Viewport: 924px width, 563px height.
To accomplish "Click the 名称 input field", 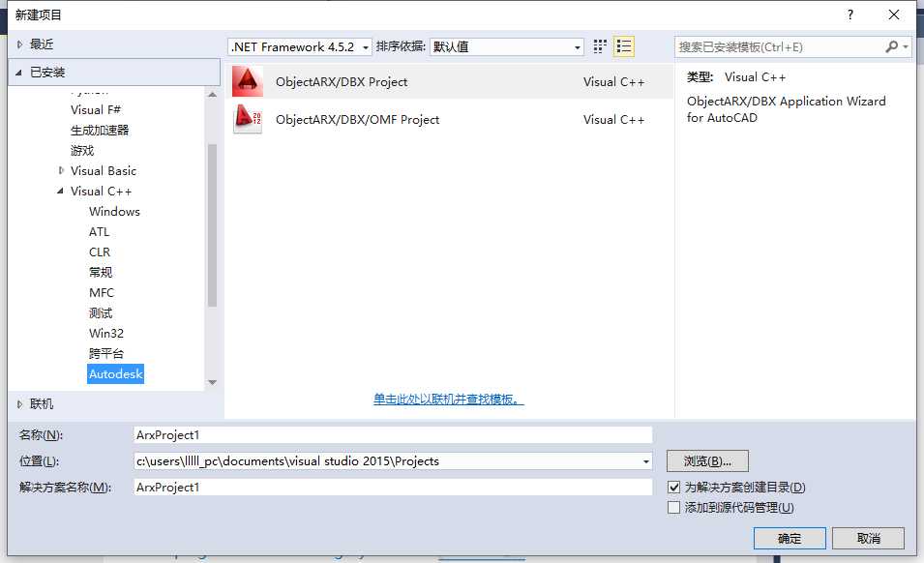I will (x=393, y=435).
